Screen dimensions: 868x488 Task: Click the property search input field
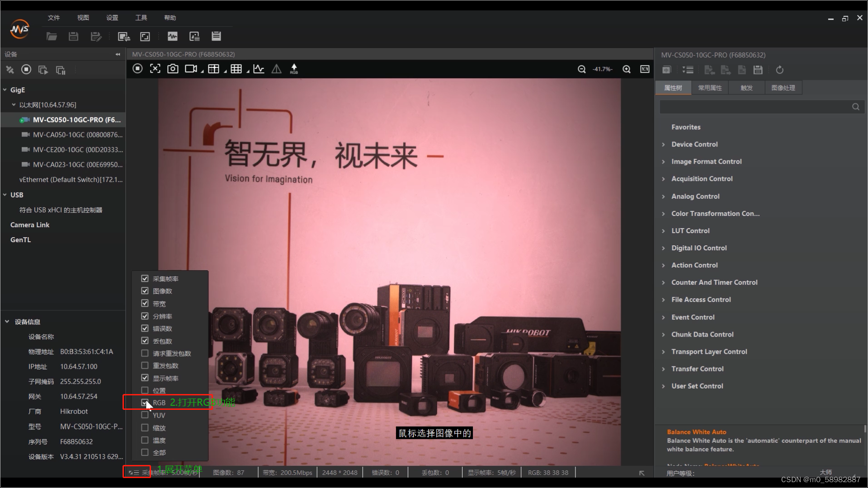[x=755, y=107]
